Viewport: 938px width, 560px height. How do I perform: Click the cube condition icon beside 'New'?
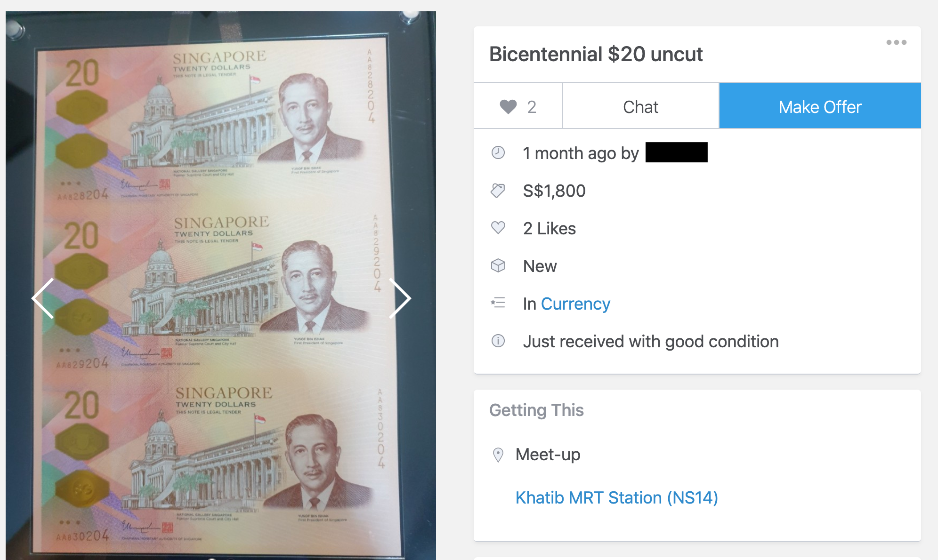click(498, 266)
